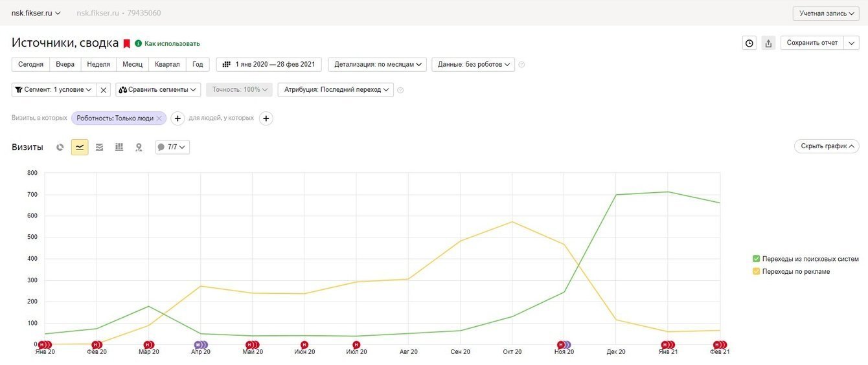
Task: Open the nsk.fikser.ru site selector dropdown
Action: click(36, 13)
